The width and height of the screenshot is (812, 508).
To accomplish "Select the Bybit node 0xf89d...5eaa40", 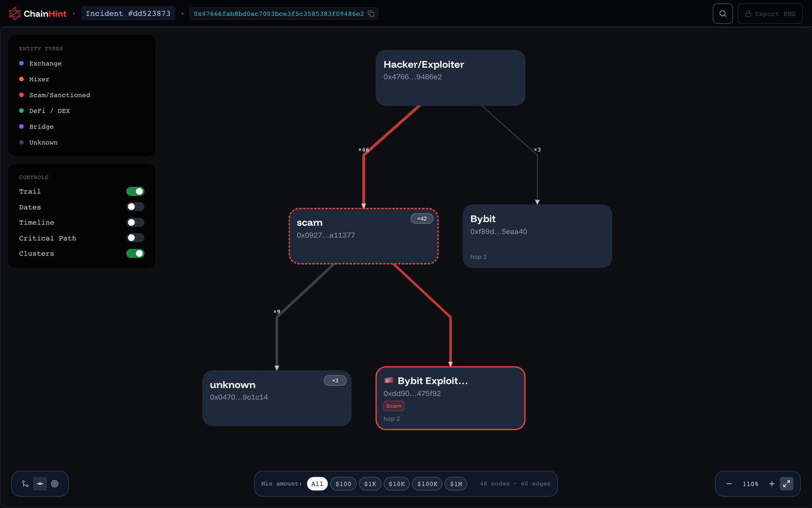I will pos(537,236).
